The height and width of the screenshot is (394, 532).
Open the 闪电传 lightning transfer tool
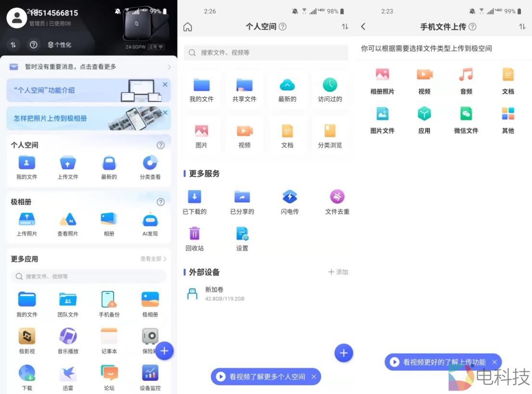coord(289,197)
